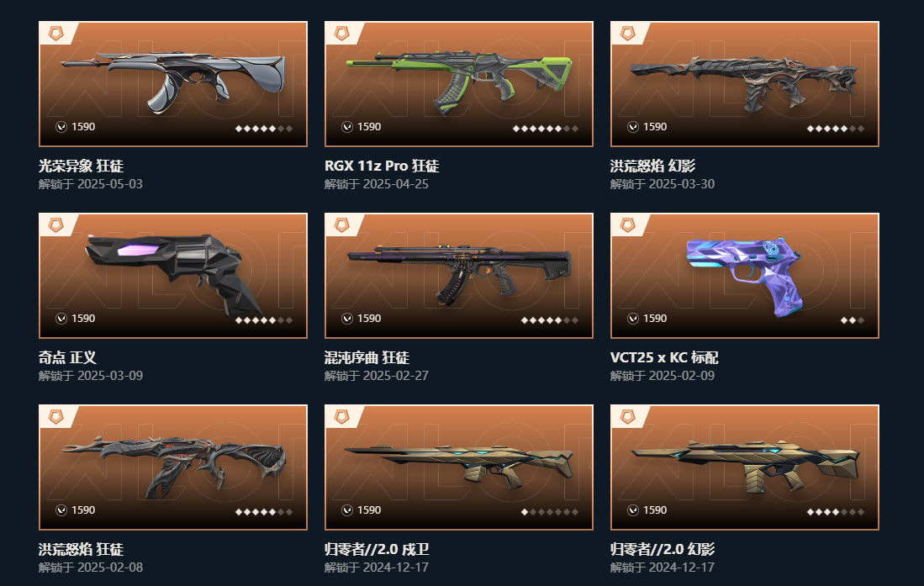Click the 洪荒怒焰 幻影 title text
The width and height of the screenshot is (924, 586).
(x=653, y=166)
